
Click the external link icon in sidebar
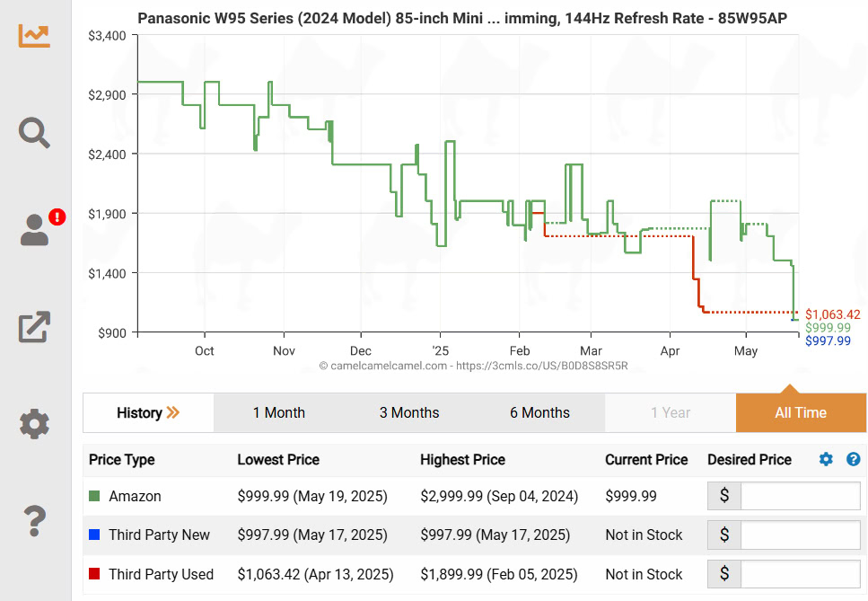tap(35, 327)
